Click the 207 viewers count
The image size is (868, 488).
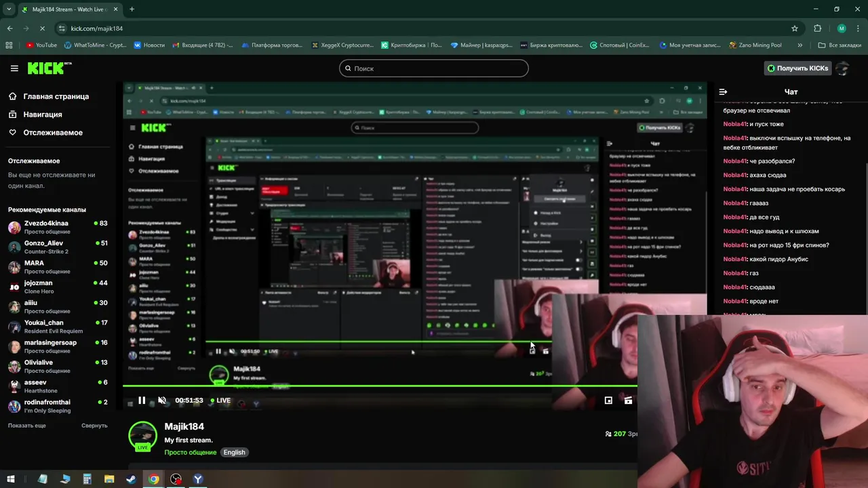(x=620, y=434)
